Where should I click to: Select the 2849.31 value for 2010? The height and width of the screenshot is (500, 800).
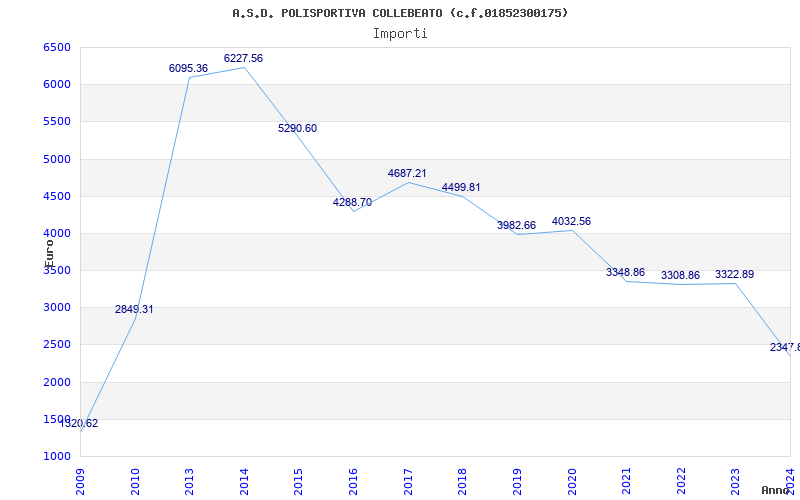(x=134, y=310)
